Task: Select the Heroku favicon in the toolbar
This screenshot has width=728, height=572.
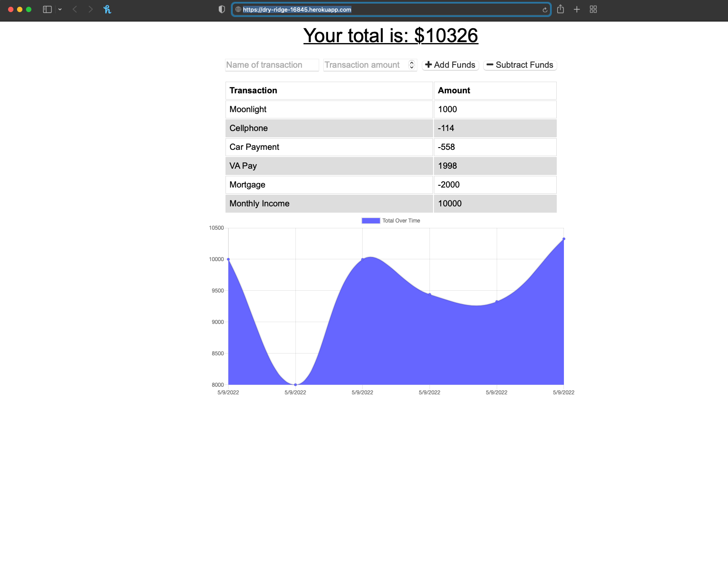Action: (x=107, y=9)
